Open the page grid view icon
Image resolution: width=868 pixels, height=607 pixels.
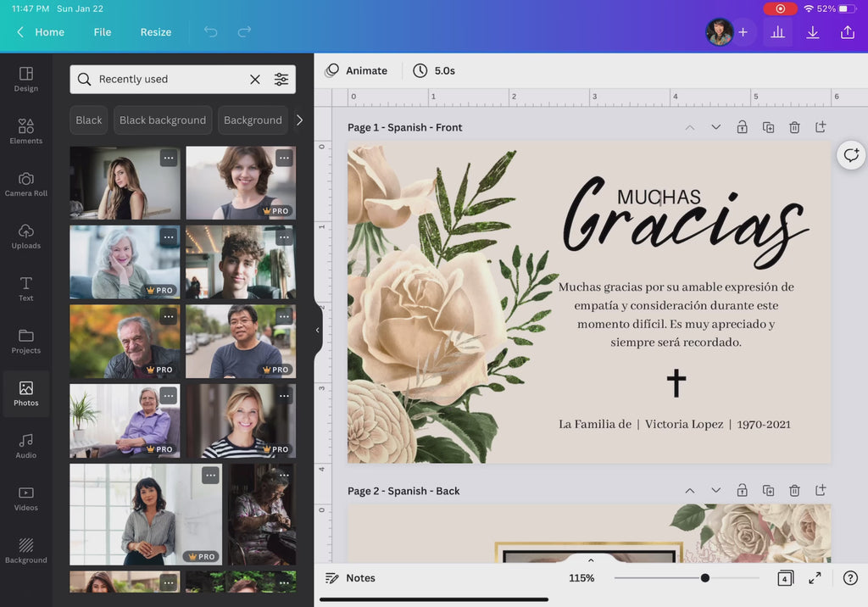(x=785, y=577)
